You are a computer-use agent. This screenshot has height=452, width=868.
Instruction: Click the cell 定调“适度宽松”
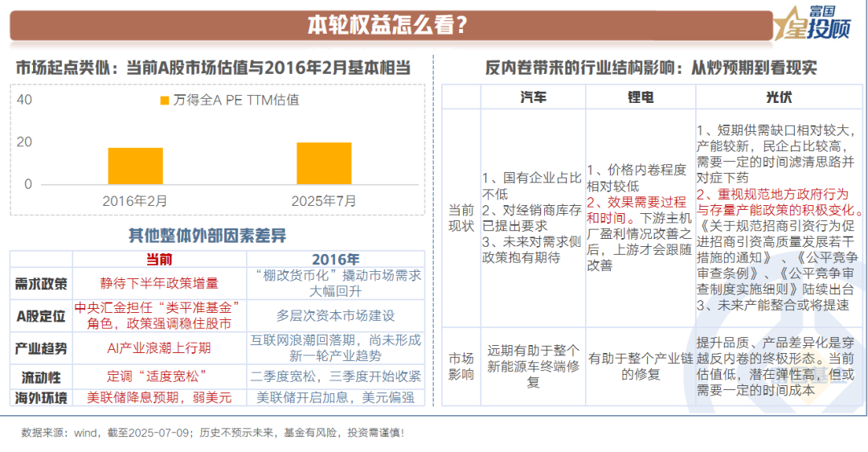pyautogui.click(x=159, y=376)
